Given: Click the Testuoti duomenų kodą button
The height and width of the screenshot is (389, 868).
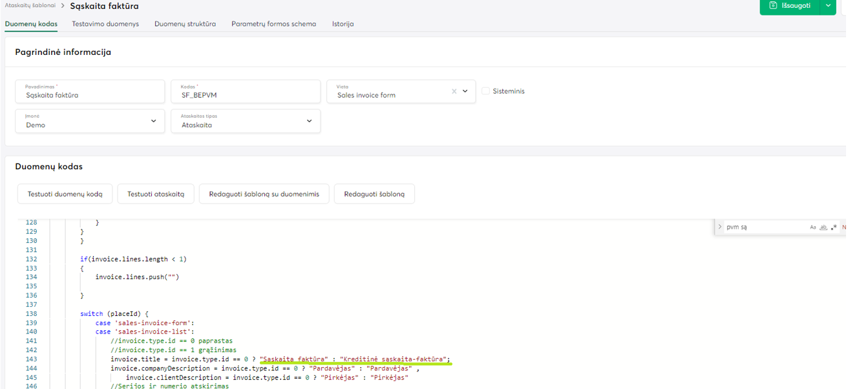Looking at the screenshot, I should pyautogui.click(x=65, y=194).
